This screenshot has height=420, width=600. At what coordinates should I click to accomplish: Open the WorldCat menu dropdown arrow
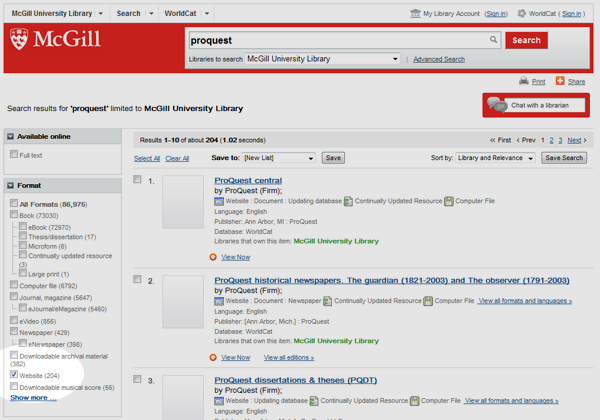coord(207,13)
